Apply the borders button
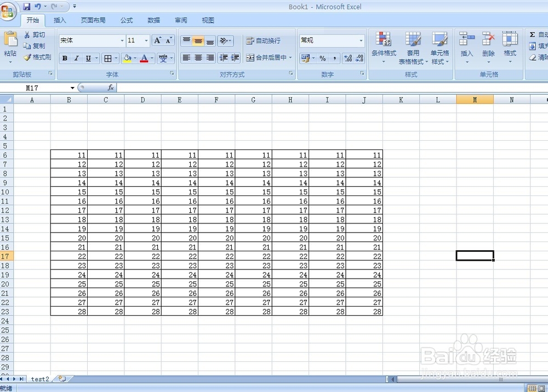The width and height of the screenshot is (548, 392). point(108,58)
